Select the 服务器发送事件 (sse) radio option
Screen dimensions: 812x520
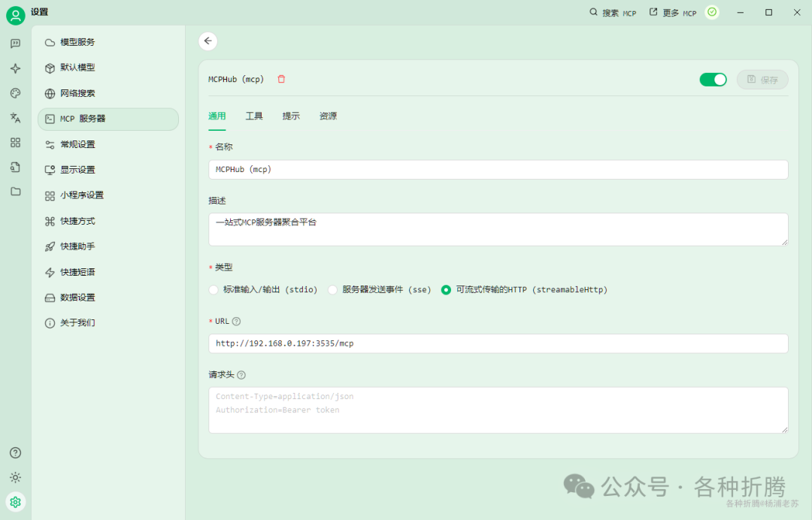click(332, 290)
